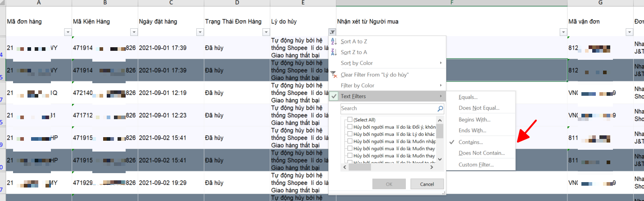Click the filter list vertical scrollbar thumb
The height and width of the screenshot is (201, 644).
(x=440, y=130)
